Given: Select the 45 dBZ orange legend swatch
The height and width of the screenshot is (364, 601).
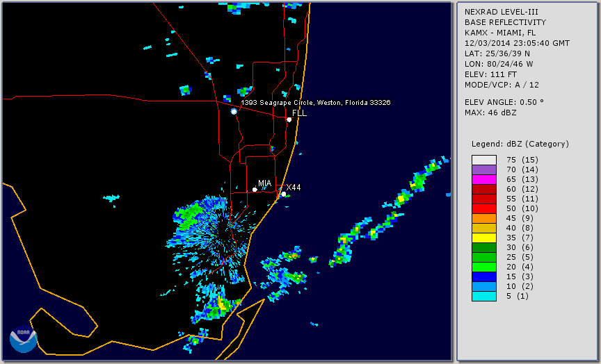Looking at the screenshot, I should pos(484,218).
